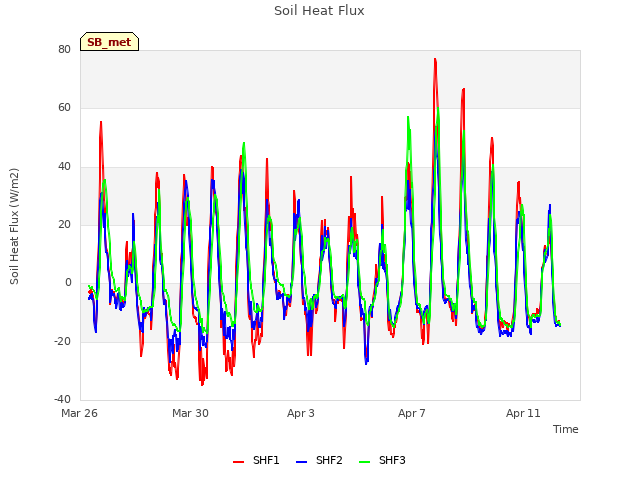Viewport: 640px width, 480px height.
Task: Click the Mar 30 x-axis tick label
Action: pos(190,413)
